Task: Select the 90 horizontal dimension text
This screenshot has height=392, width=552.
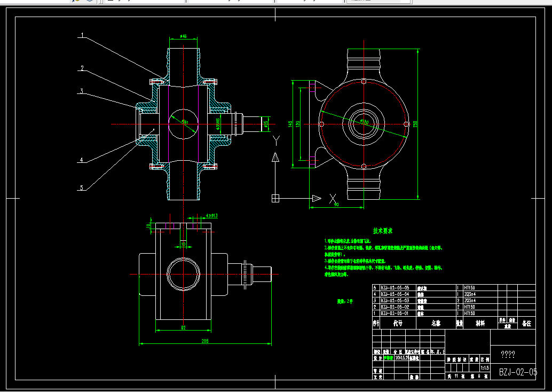Action: pyautogui.click(x=336, y=205)
